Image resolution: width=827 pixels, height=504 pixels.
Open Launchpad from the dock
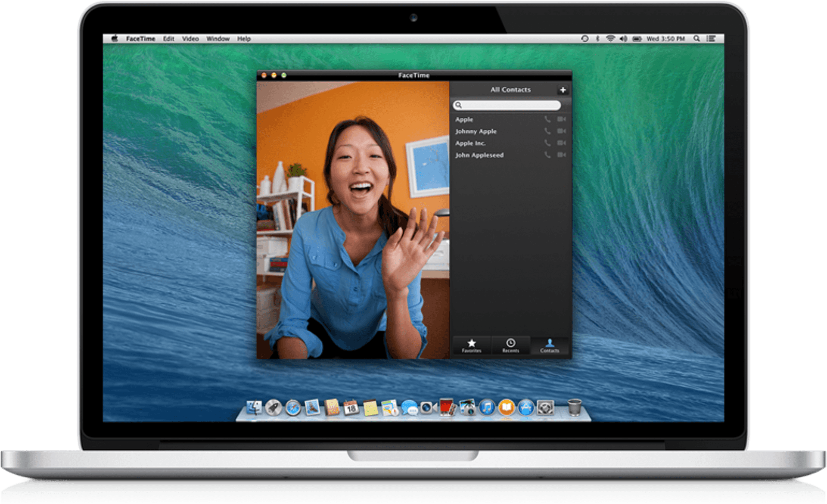(273, 407)
